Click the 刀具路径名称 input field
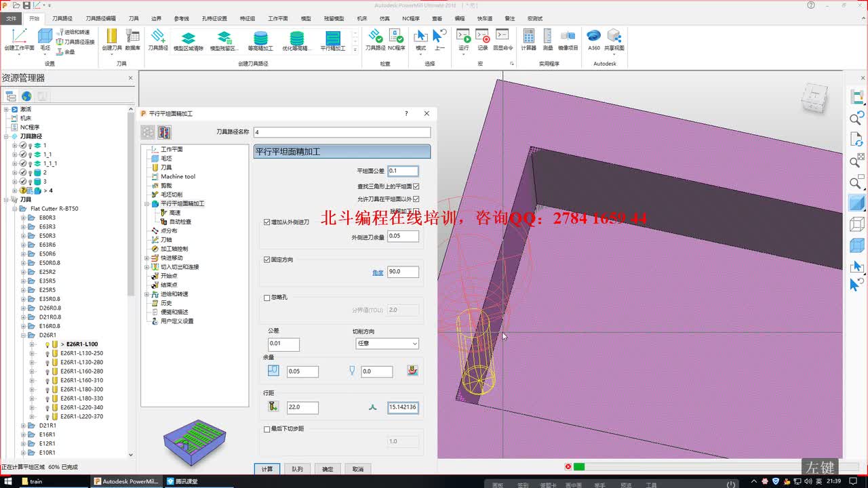 [x=342, y=132]
